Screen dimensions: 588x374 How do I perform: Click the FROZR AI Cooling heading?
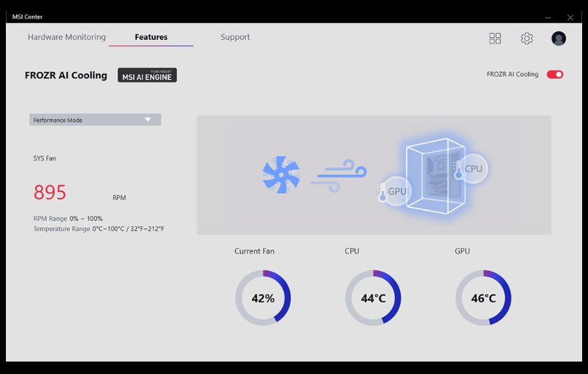[x=66, y=75]
